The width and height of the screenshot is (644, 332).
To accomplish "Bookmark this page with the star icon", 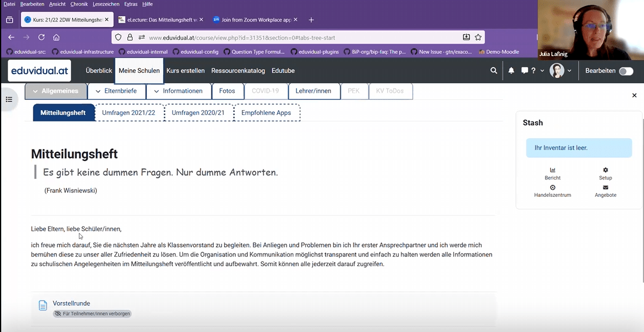I will pos(478,37).
